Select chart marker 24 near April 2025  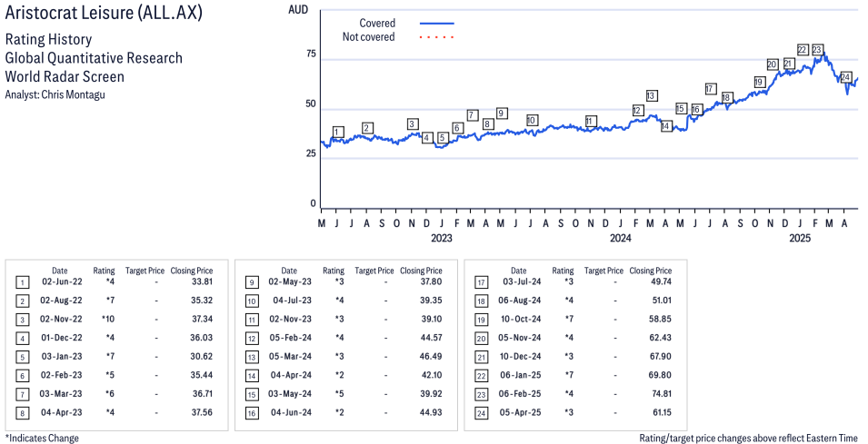tap(846, 77)
